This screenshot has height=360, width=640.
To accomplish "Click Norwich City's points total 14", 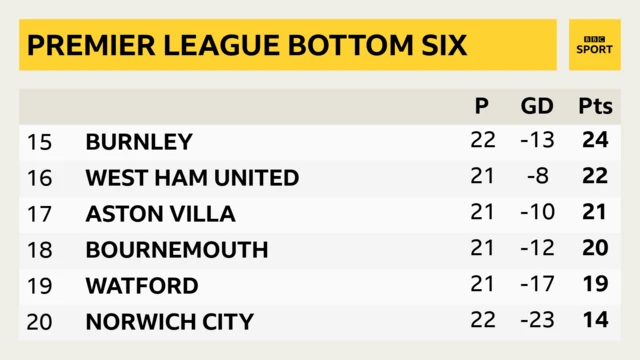I will pos(596,320).
